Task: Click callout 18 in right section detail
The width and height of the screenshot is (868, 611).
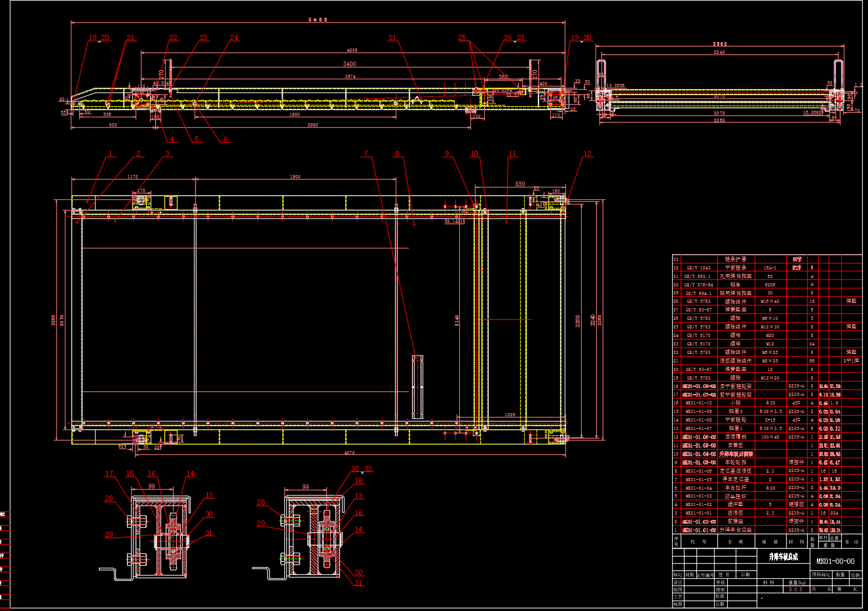Action: [x=359, y=481]
